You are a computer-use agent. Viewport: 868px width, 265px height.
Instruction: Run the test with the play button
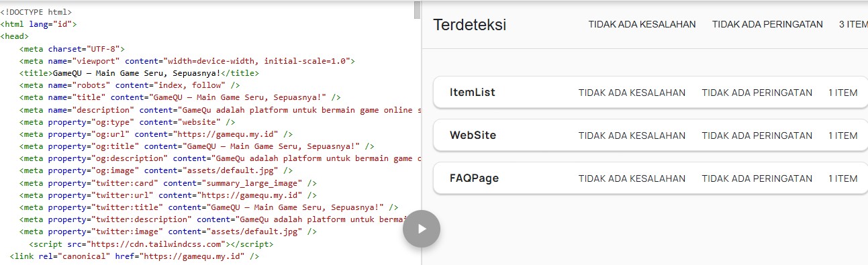[422, 228]
